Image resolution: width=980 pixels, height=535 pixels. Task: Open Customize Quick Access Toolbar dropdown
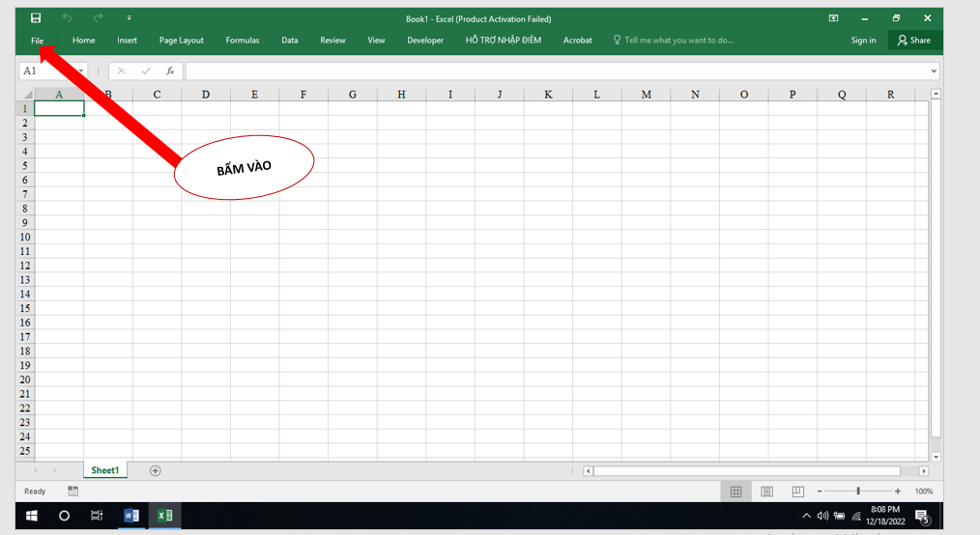tap(130, 18)
